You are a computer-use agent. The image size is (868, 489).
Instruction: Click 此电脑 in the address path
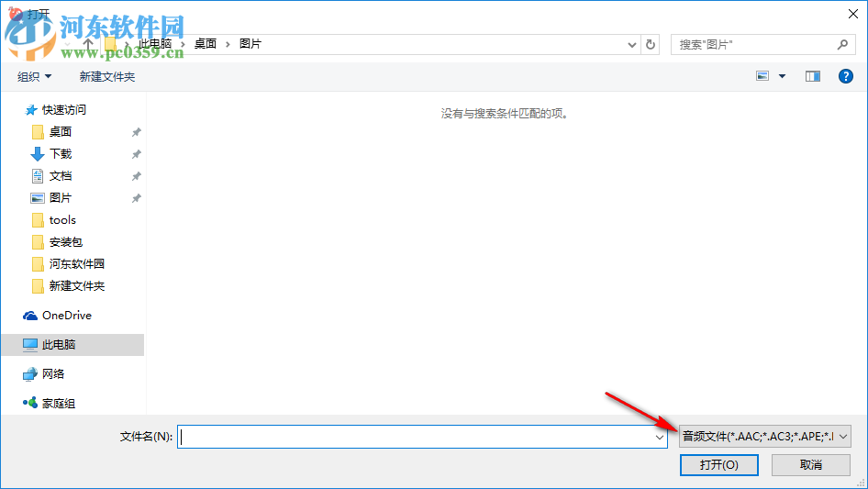coord(155,44)
